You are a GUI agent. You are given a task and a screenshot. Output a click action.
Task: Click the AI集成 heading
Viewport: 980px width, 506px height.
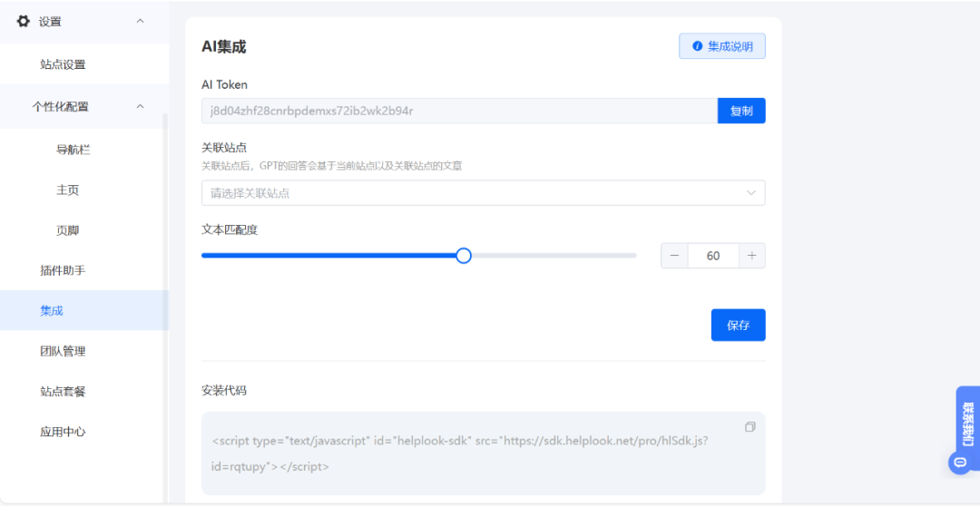tap(224, 47)
